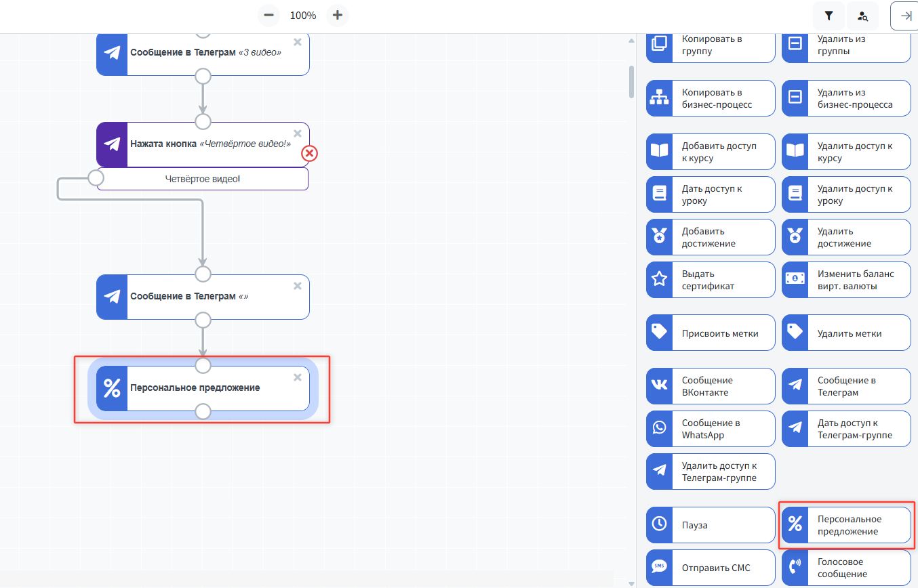Viewport: 918px width, 588px height.
Task: Select Отправить СМС action
Action: pyautogui.click(x=710, y=568)
